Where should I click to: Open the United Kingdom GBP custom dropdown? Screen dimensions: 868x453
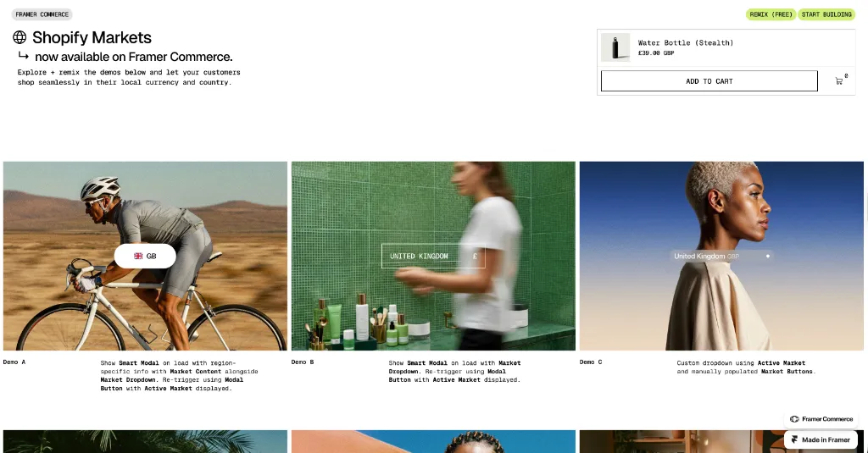(722, 256)
